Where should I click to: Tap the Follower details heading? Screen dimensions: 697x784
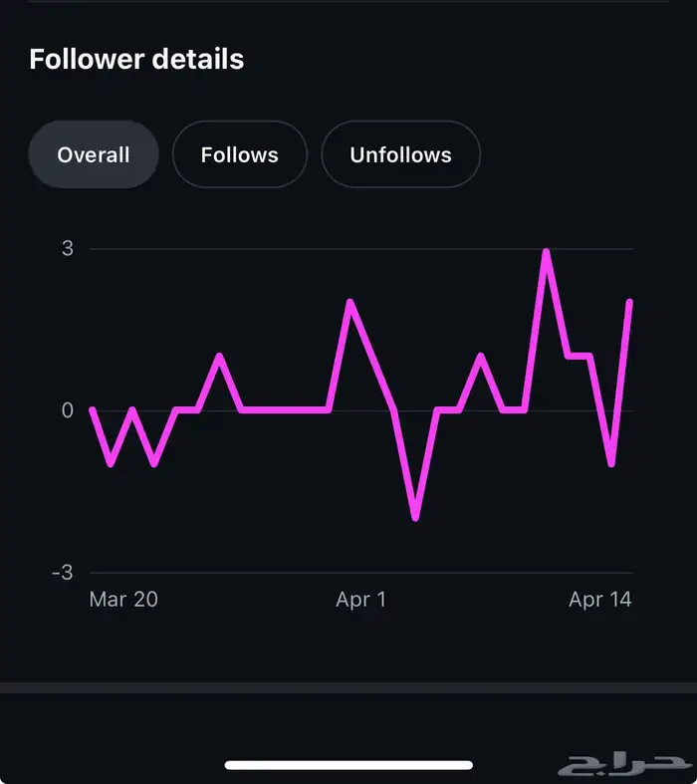(x=136, y=59)
